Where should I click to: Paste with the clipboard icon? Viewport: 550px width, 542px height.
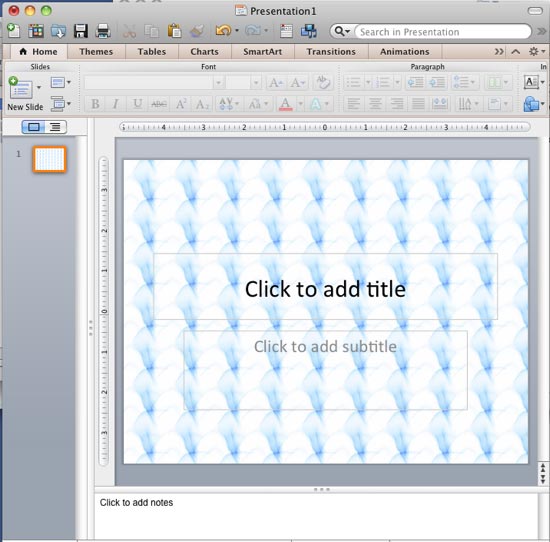(174, 31)
